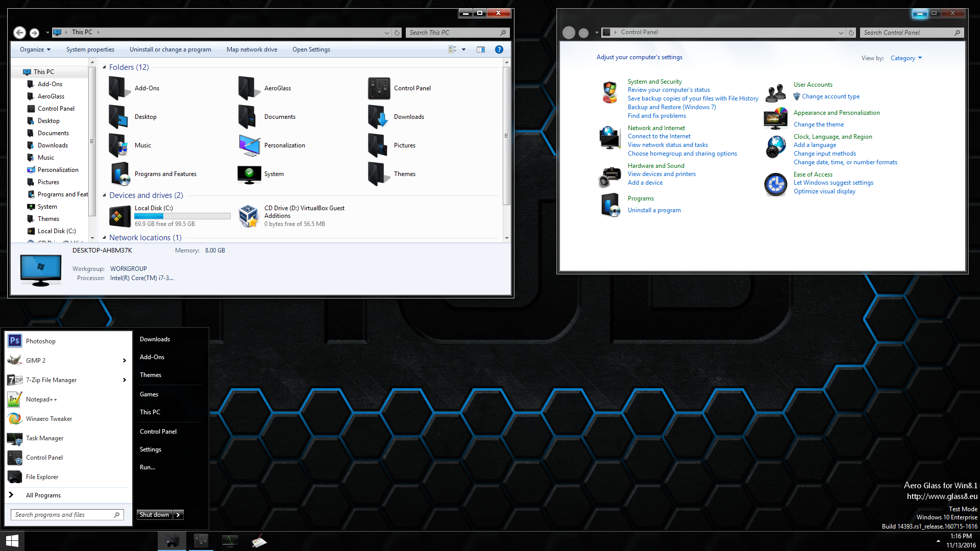Open the Themes folder icon
This screenshot has height=551, width=980.
tap(379, 174)
